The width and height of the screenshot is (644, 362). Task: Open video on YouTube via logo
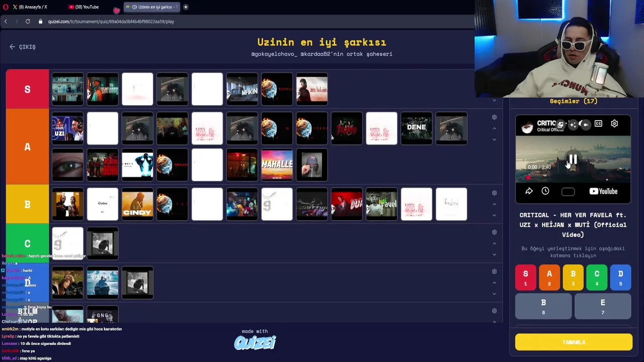click(603, 191)
